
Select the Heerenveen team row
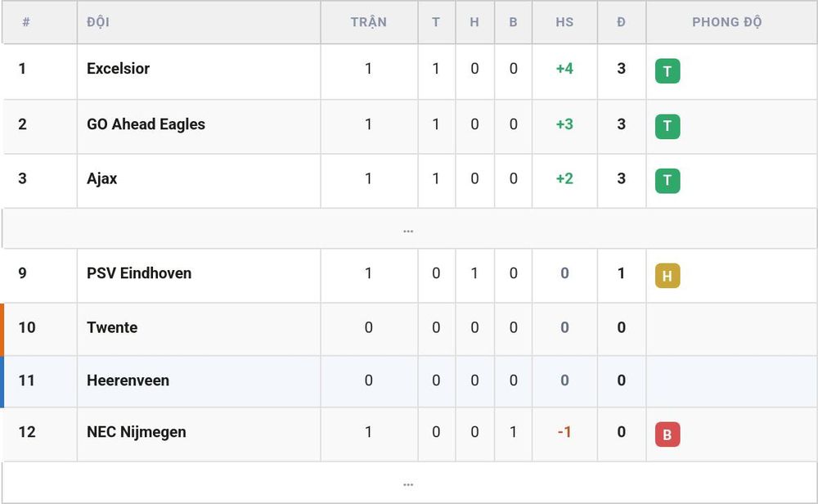pos(408,381)
